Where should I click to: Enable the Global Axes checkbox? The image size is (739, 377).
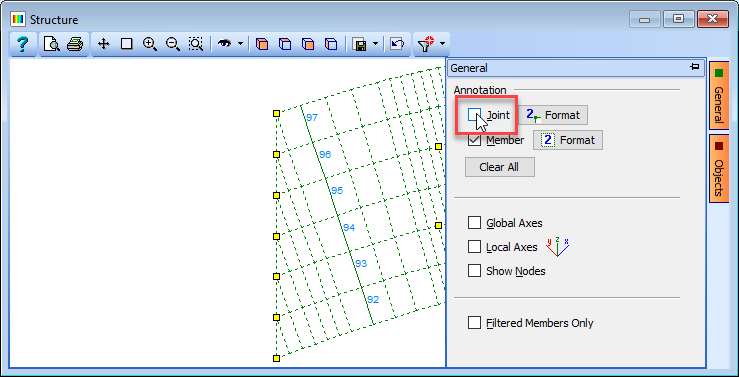[x=474, y=223]
